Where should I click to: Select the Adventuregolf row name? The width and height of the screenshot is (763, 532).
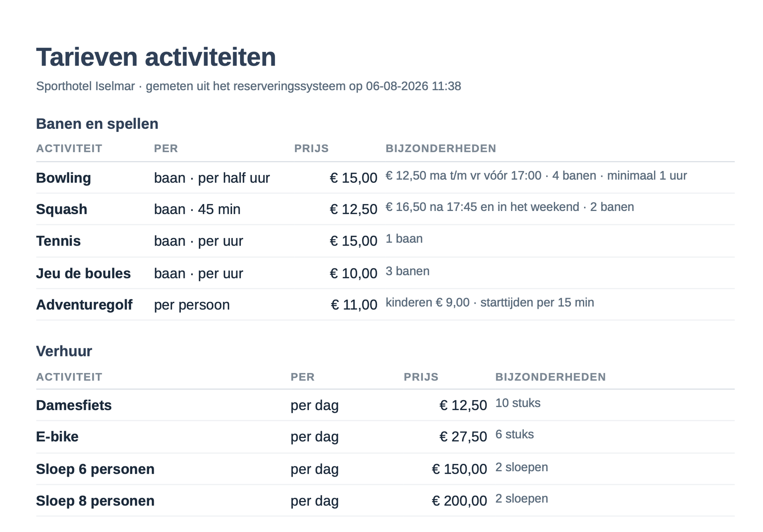coord(84,305)
